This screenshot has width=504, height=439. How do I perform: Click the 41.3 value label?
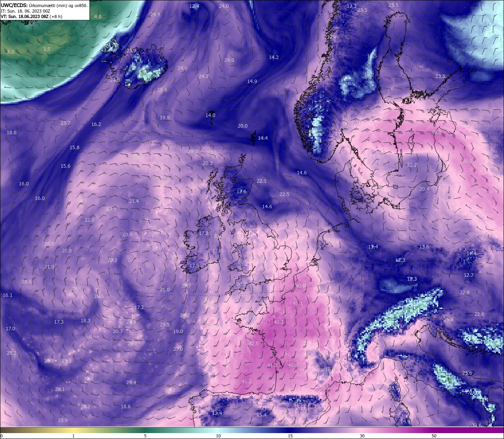tap(272, 365)
